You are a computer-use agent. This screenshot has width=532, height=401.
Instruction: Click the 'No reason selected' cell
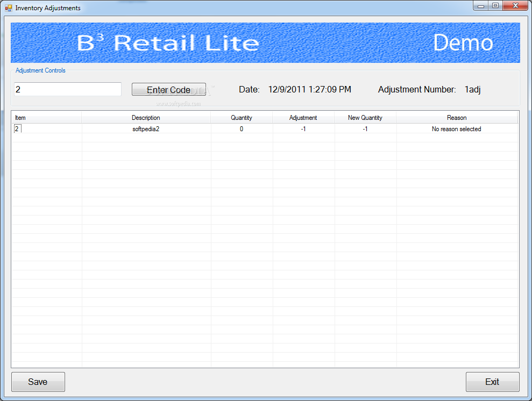click(456, 129)
